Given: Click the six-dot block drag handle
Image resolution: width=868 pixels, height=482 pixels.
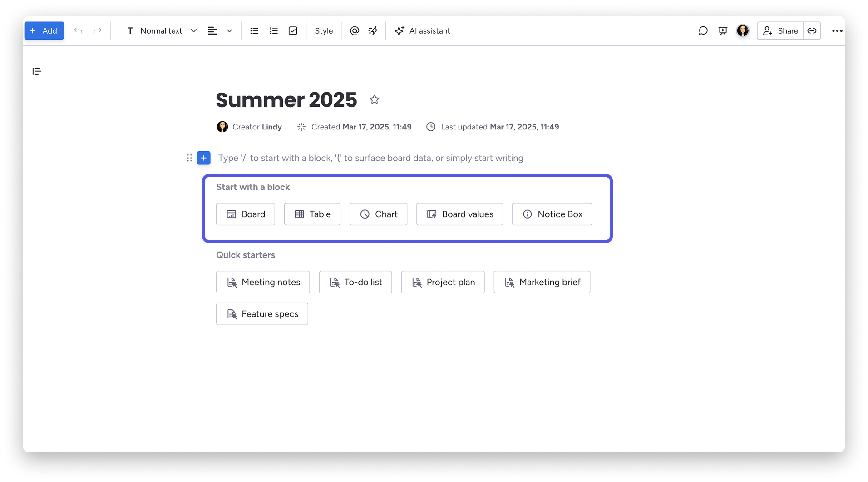Looking at the screenshot, I should (x=189, y=158).
